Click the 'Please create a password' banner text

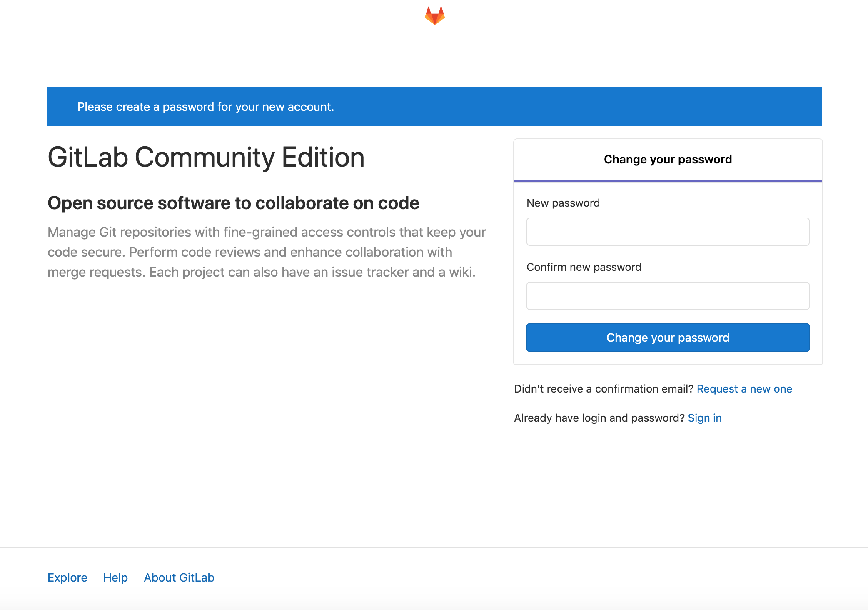(x=206, y=107)
